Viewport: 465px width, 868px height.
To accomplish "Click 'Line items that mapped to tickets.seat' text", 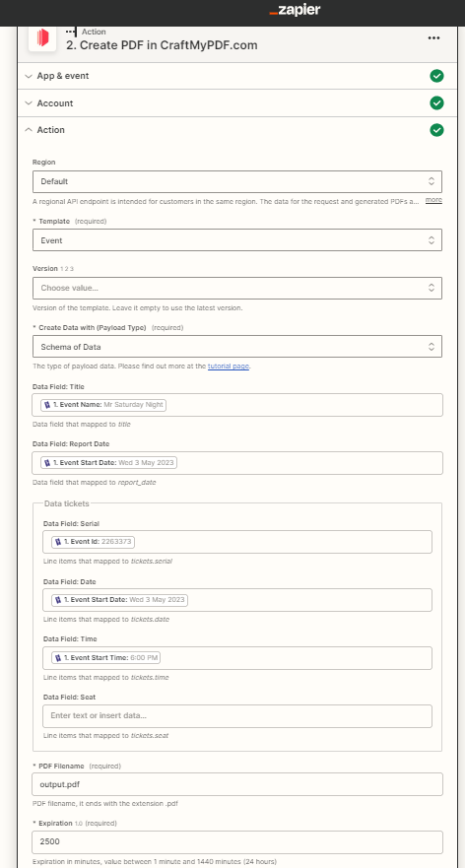I will coord(105,736).
